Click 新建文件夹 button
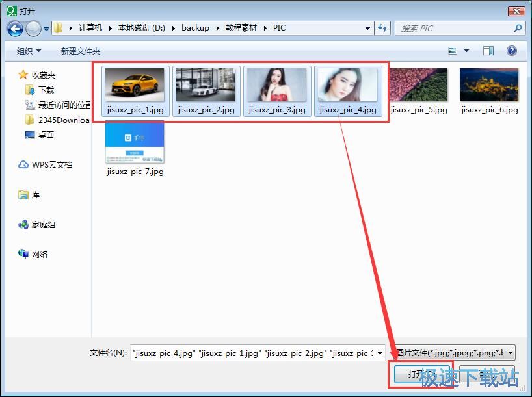This screenshot has width=532, height=397. click(81, 51)
